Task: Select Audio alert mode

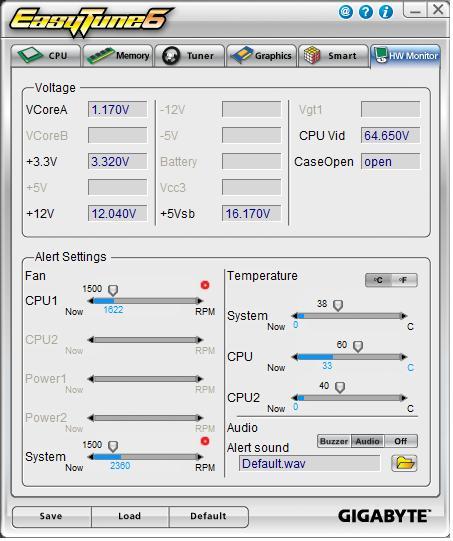Action: (x=367, y=441)
